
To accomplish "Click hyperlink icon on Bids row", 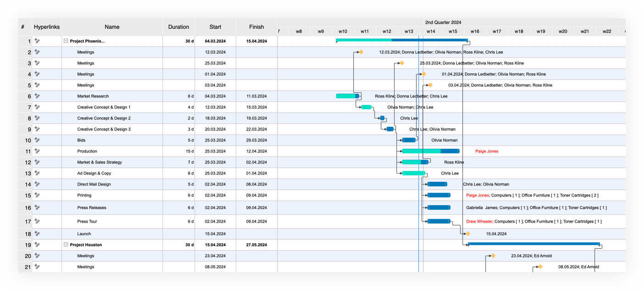I will pos(37,140).
